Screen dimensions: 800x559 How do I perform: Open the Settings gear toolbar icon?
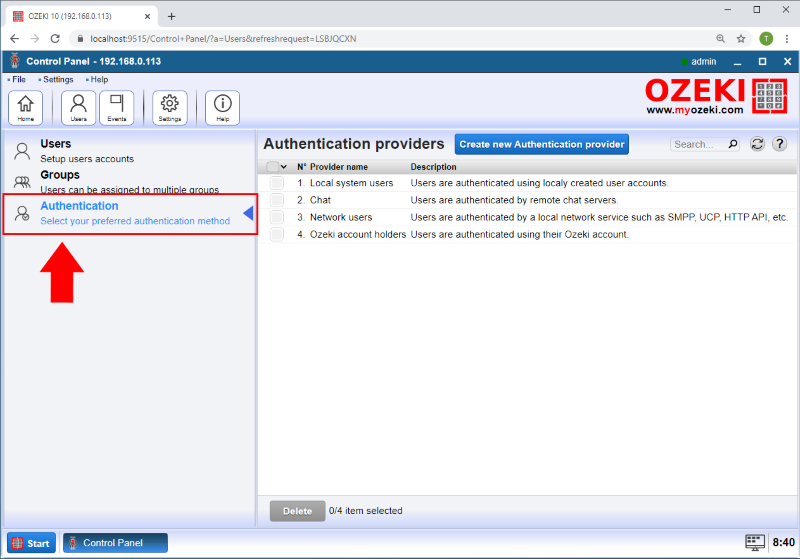click(170, 108)
